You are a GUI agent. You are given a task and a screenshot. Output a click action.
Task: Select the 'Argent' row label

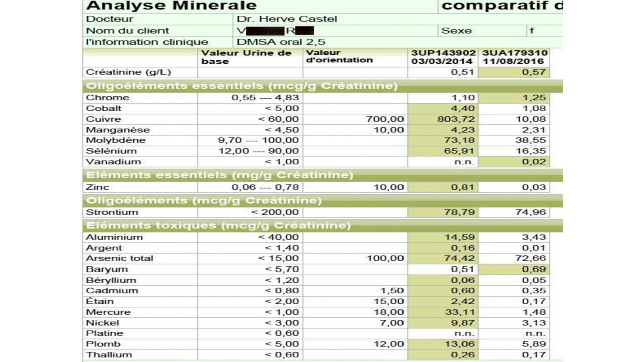pyautogui.click(x=104, y=248)
